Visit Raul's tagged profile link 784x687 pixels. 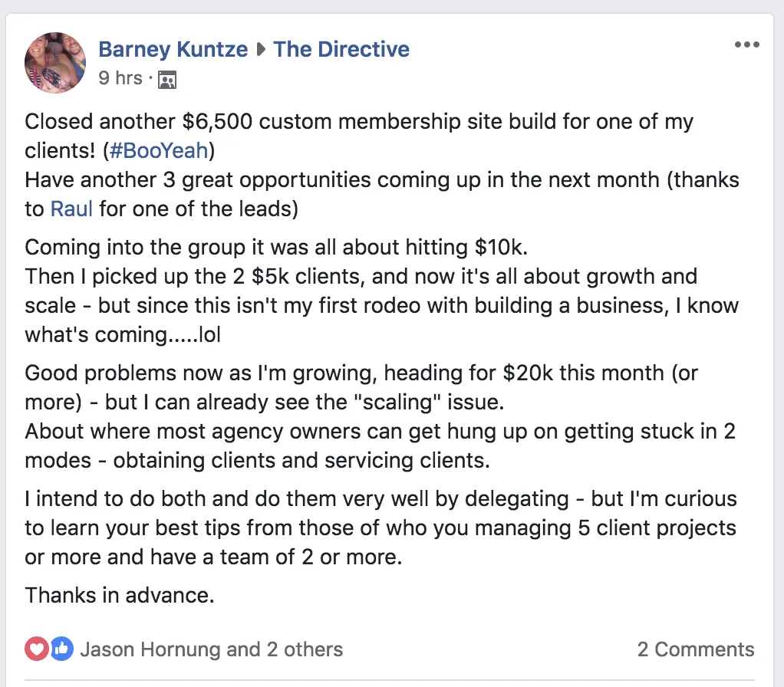click(x=71, y=209)
